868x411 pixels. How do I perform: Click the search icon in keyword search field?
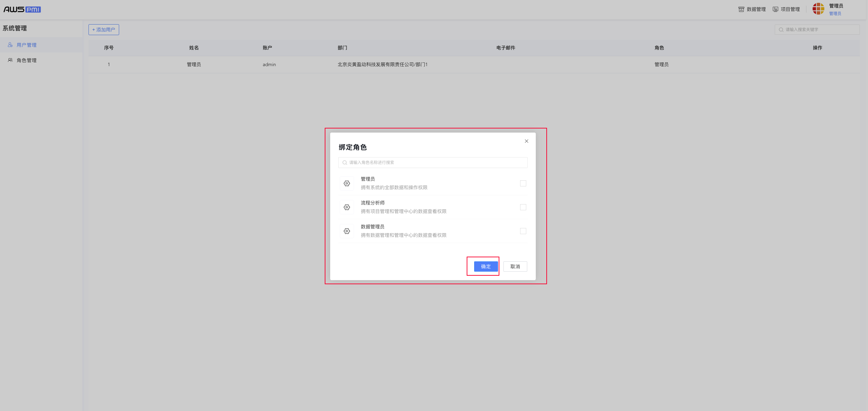coord(781,30)
